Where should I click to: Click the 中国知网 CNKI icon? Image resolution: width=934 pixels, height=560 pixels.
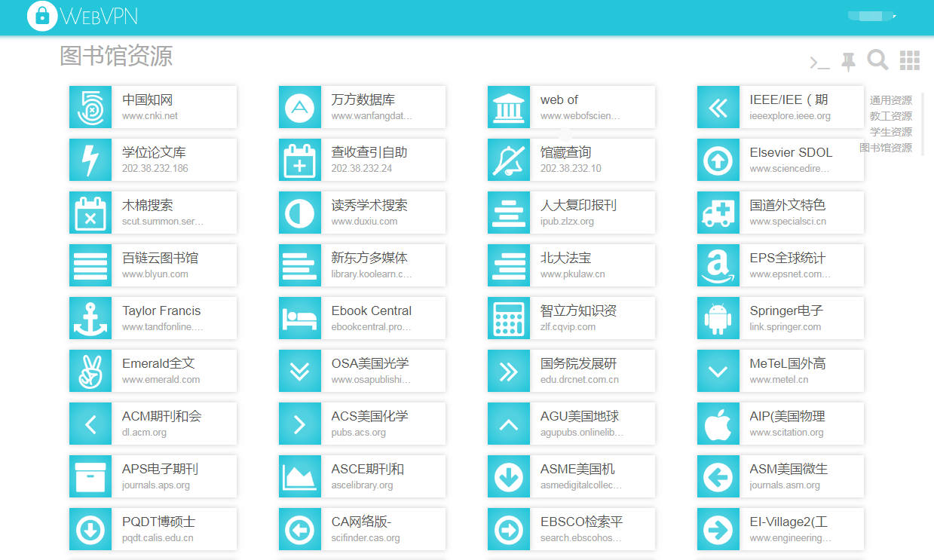(x=90, y=107)
